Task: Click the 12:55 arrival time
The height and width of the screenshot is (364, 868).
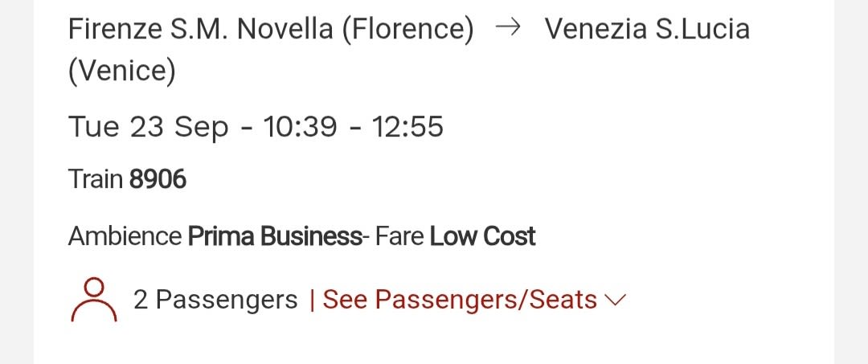Action: pos(407,127)
